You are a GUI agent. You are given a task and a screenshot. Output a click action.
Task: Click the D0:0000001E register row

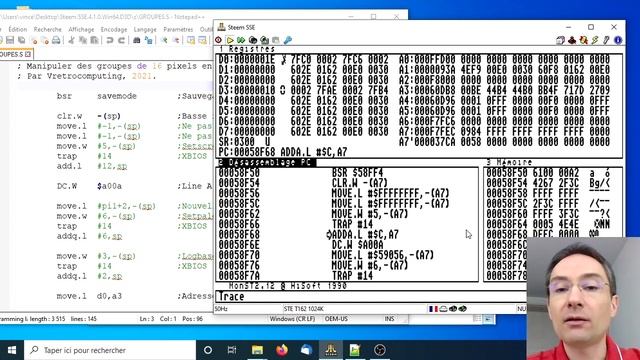click(303, 59)
